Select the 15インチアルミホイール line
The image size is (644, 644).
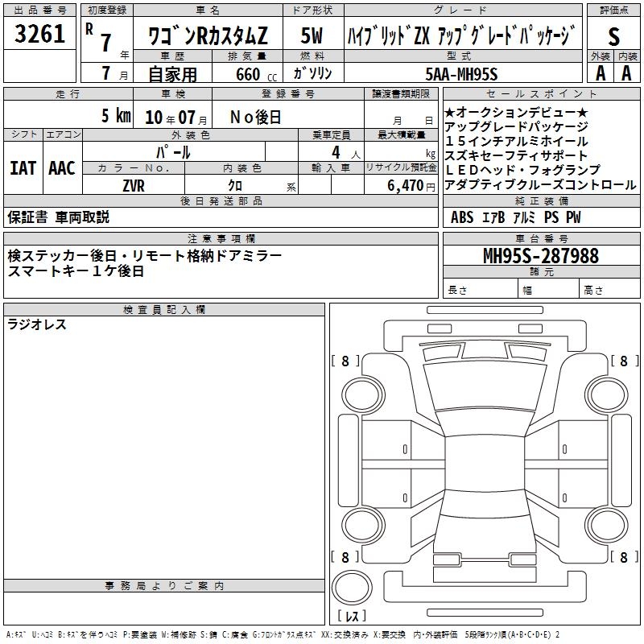coord(516,141)
